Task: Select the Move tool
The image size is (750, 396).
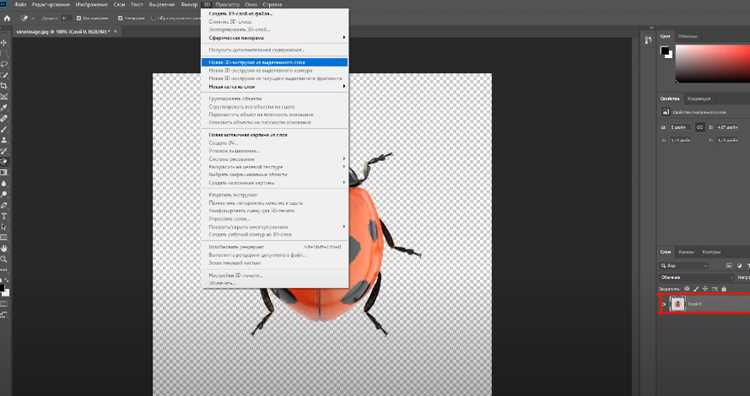Action: (x=4, y=43)
